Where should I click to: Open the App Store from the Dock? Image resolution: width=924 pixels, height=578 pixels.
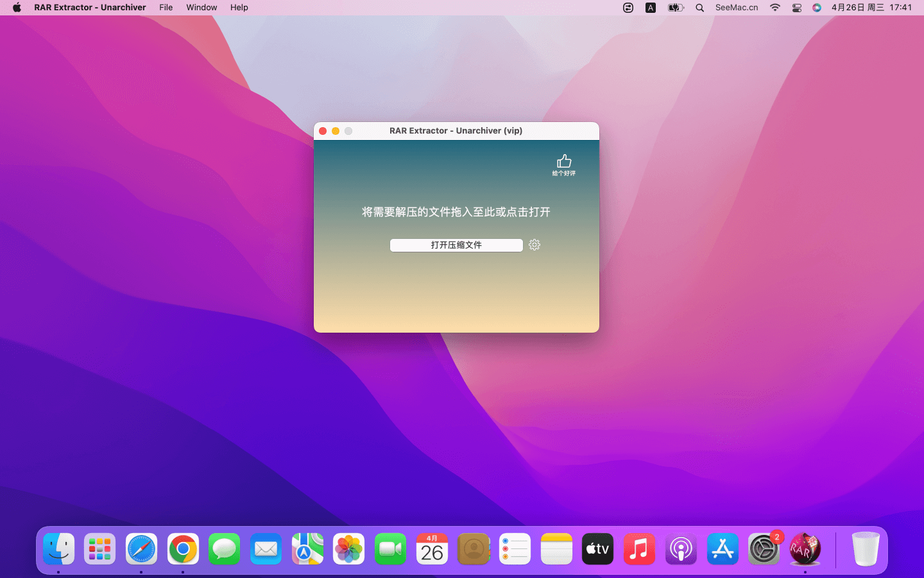pos(723,549)
